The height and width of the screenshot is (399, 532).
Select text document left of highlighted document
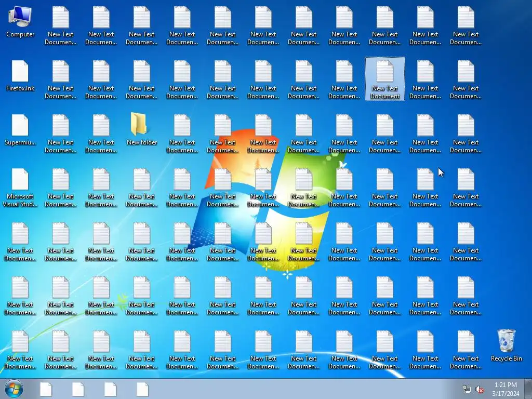coord(344,79)
